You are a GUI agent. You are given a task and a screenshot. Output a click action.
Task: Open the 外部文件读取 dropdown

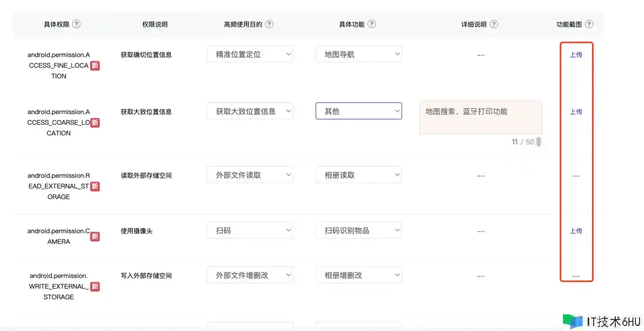250,175
